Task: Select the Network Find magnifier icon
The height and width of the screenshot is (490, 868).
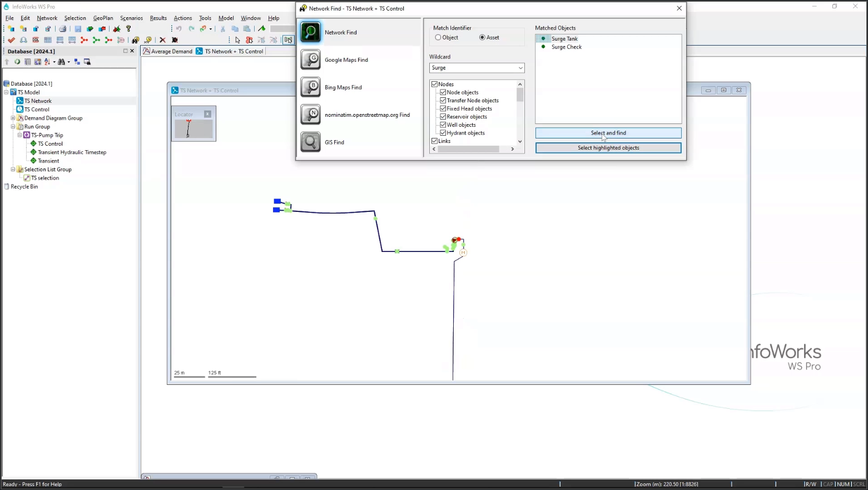Action: 310,32
